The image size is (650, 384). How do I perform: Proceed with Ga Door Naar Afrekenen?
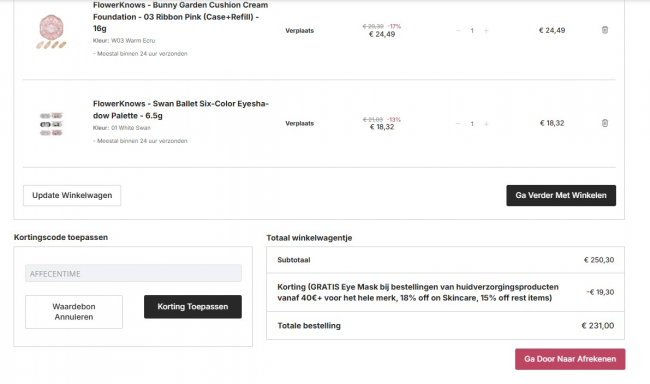point(570,359)
